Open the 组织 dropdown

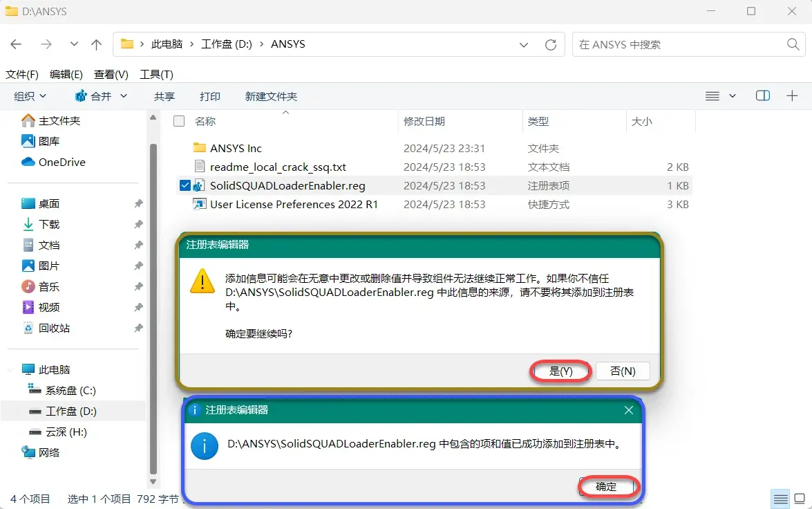point(30,96)
